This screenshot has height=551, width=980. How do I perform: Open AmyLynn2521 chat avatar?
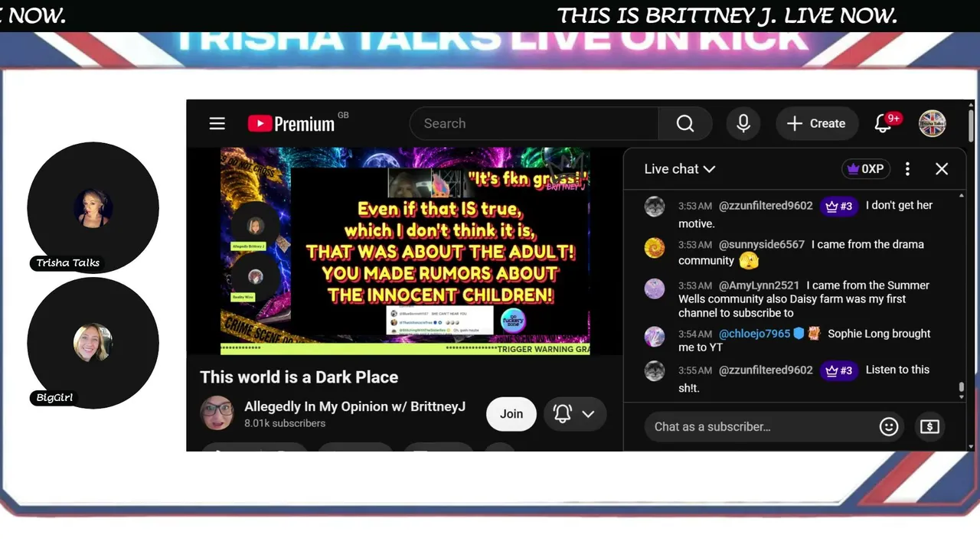click(x=655, y=289)
